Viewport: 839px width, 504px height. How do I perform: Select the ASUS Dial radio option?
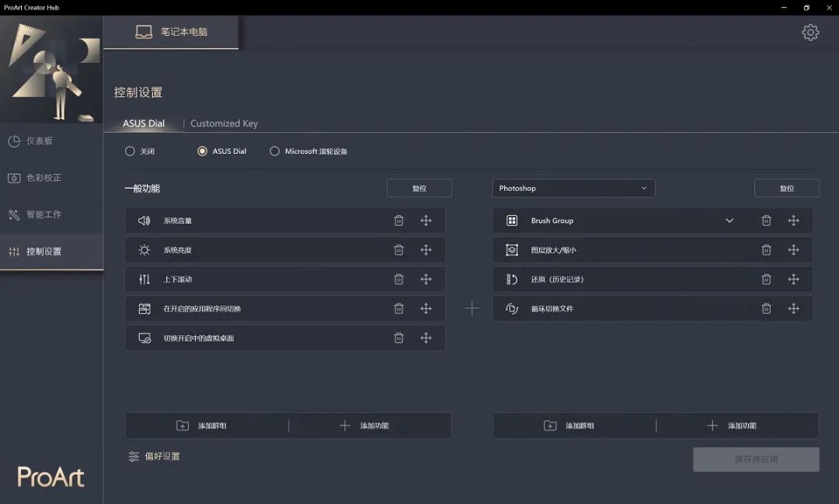(202, 151)
